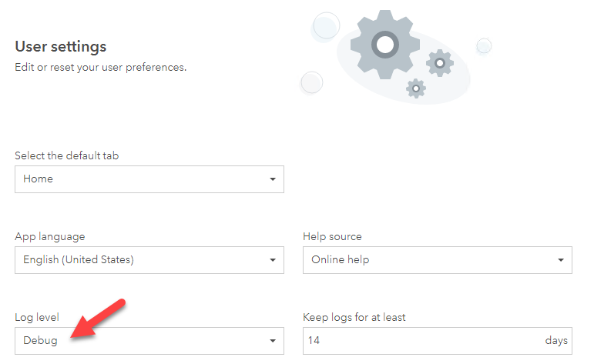Click the User settings heading

[61, 47]
